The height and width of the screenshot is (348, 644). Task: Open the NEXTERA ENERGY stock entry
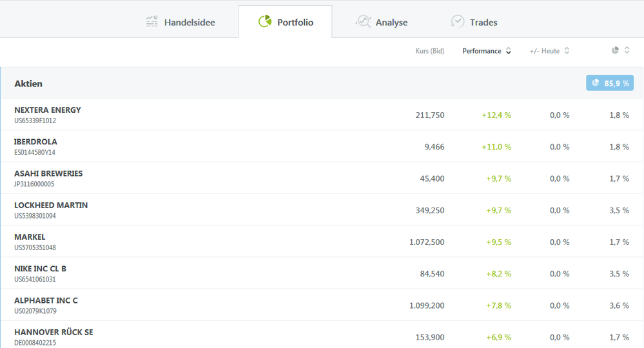click(x=48, y=110)
